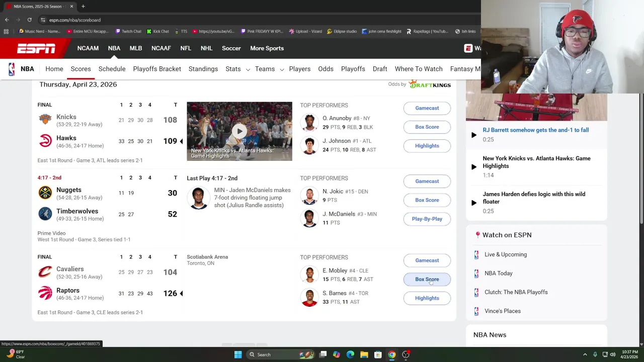Click the Raptors team logo
Viewport: 644px width, 362px height.
point(45,294)
